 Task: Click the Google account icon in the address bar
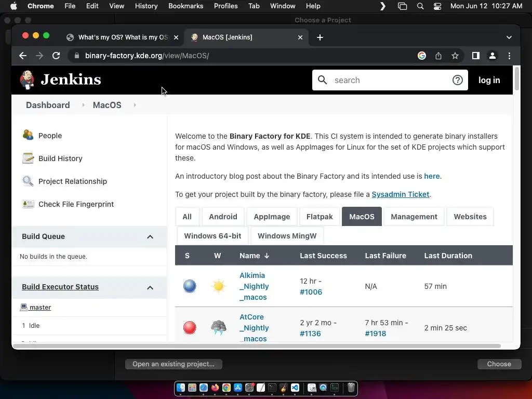(422, 56)
